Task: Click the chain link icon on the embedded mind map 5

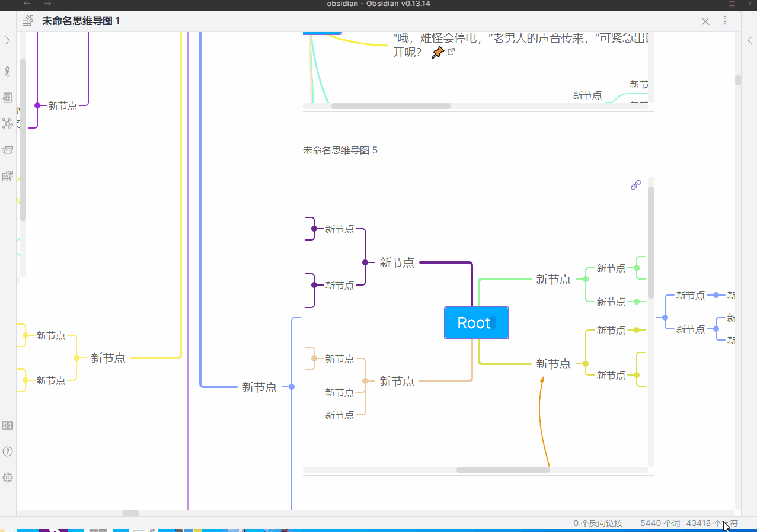Action: click(636, 185)
